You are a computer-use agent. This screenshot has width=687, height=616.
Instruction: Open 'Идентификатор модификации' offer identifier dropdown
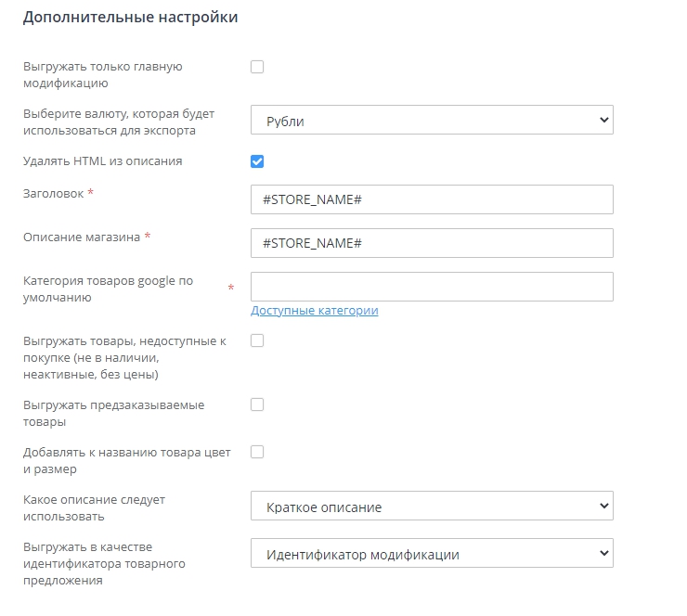[432, 555]
